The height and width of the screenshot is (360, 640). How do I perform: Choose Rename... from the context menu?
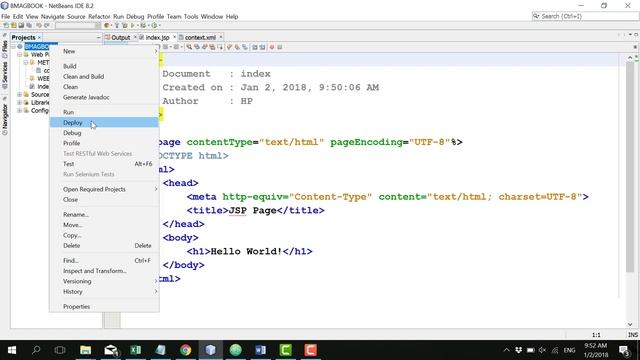click(104, 214)
